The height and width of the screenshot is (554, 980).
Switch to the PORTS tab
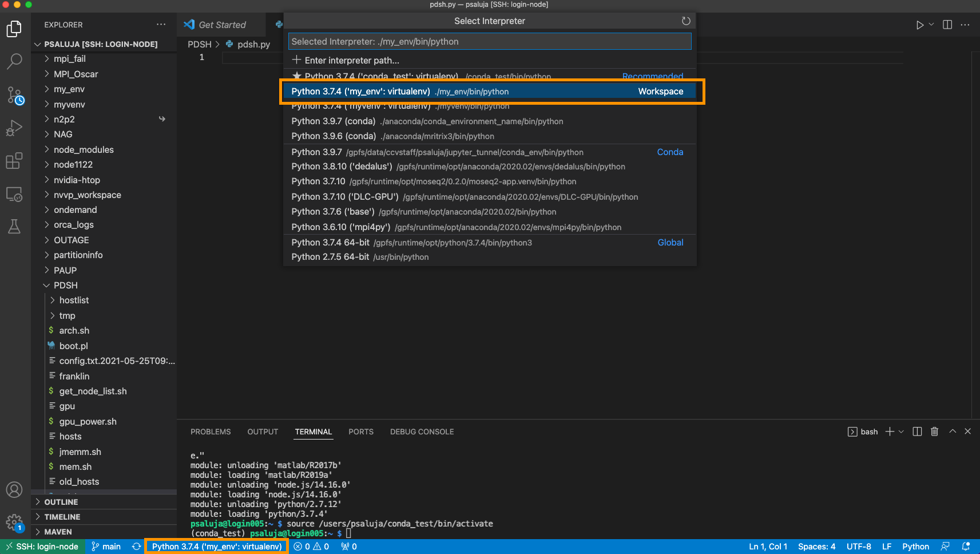click(361, 432)
